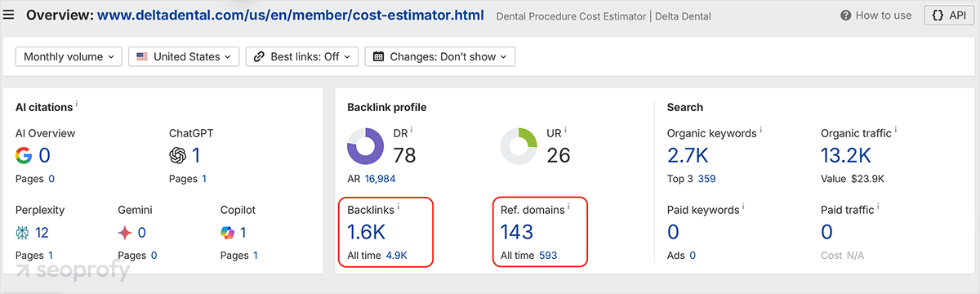Click the Copilot Pages 1 link
The width and height of the screenshot is (980, 294).
[x=255, y=256]
